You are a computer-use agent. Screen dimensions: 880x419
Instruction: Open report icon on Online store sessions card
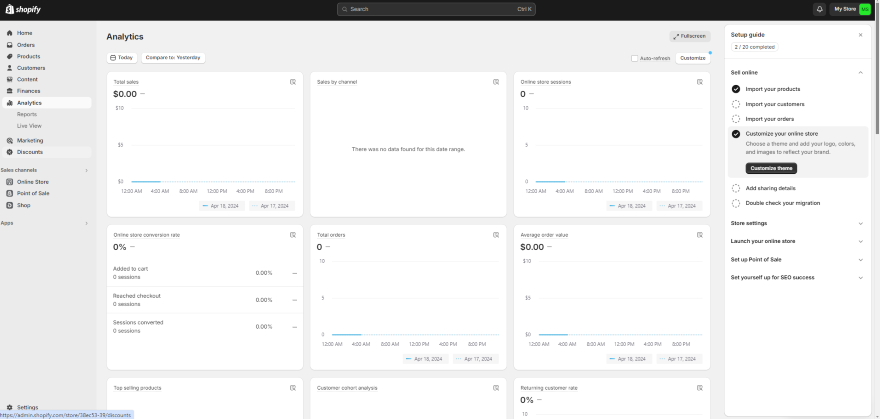point(700,82)
